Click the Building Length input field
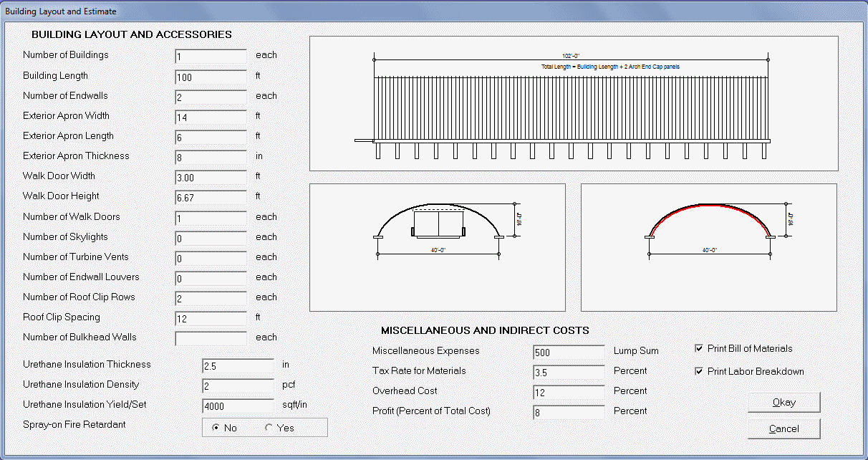 211,77
